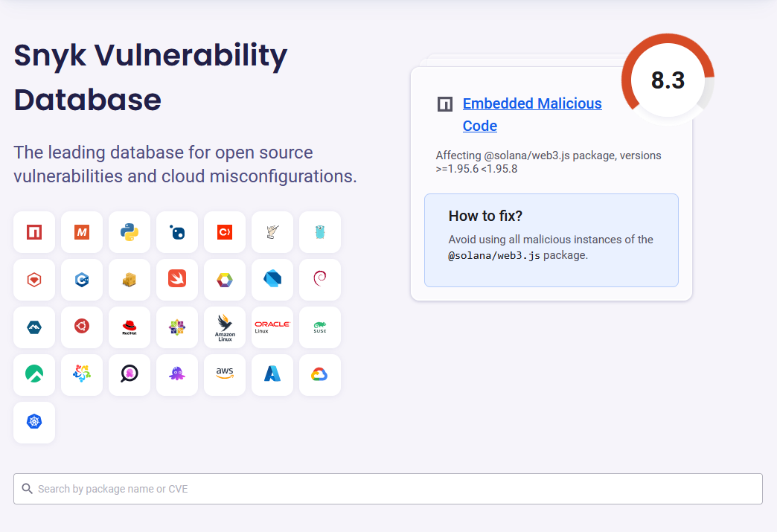Select the Go gopher ecosystem tile

(x=319, y=232)
